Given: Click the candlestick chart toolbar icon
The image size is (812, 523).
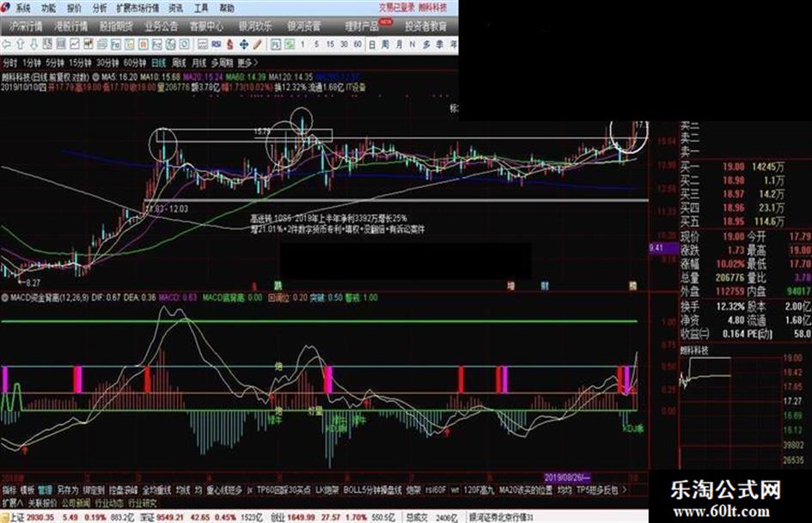Looking at the screenshot, I should pyautogui.click(x=89, y=45).
